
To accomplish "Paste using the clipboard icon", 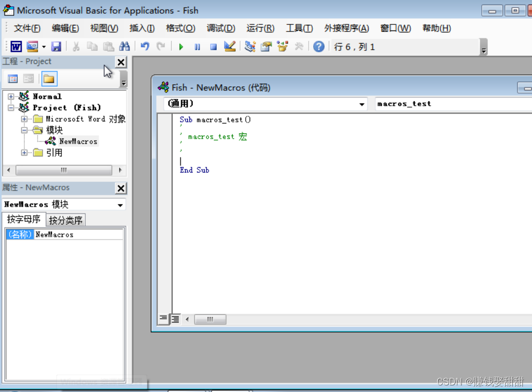I will [108, 47].
